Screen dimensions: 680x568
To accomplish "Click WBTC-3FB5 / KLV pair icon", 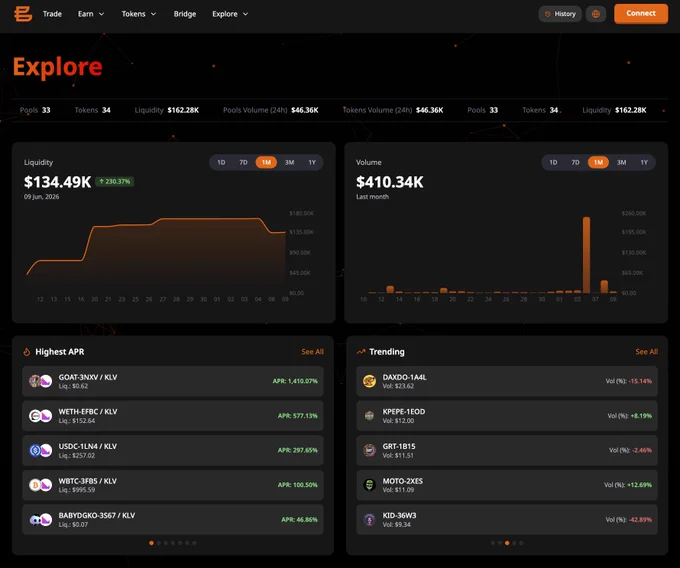I will click(x=40, y=485).
